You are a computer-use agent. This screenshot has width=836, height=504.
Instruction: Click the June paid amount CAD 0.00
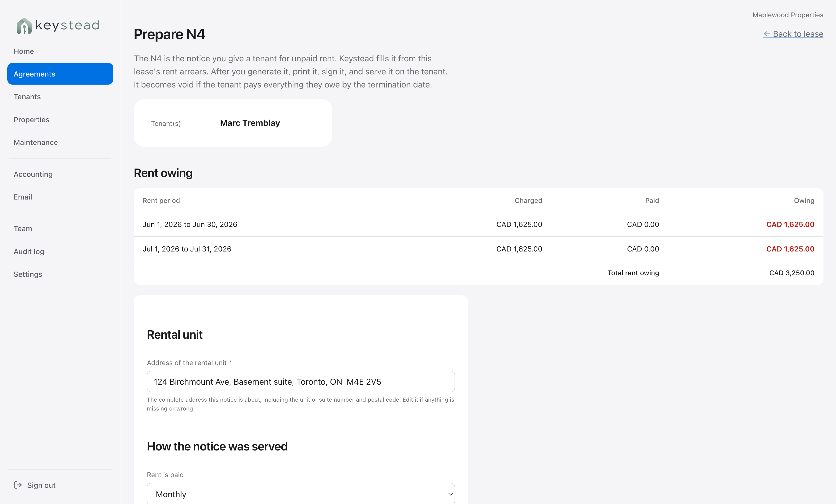tap(643, 224)
